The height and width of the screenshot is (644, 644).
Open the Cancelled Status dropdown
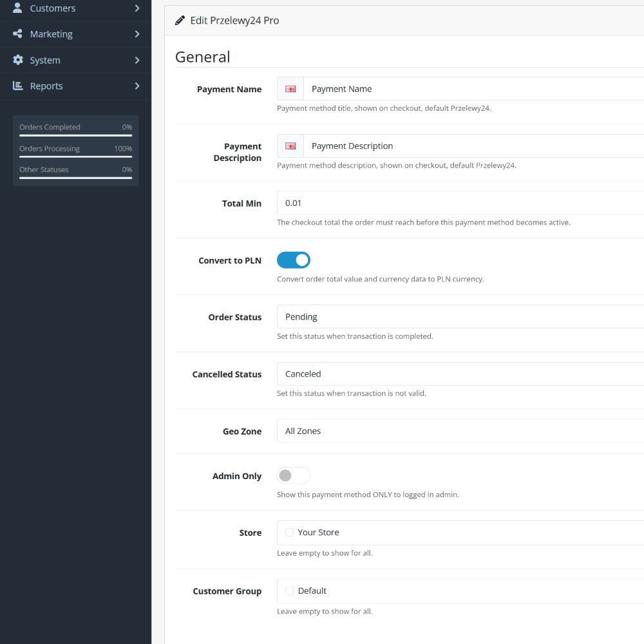(x=460, y=374)
